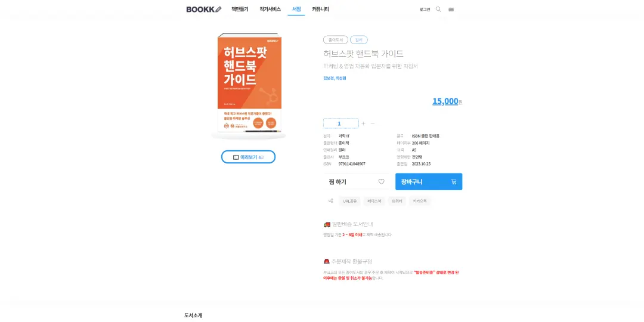Decrease quantity with the minus sign
The width and height of the screenshot is (644, 322).
click(x=373, y=123)
